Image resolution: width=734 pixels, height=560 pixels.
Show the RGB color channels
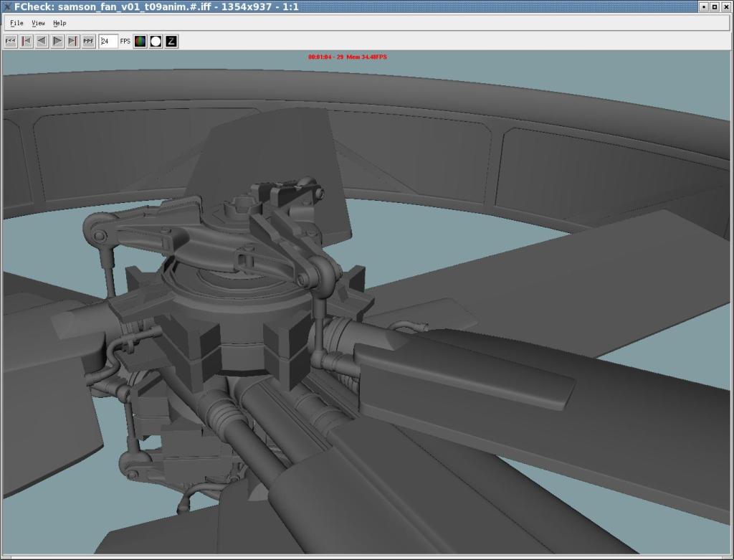point(140,42)
